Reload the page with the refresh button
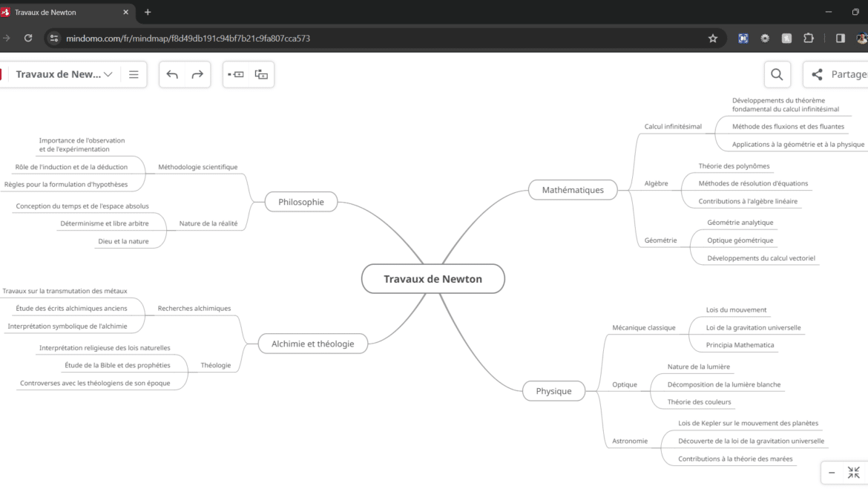 pyautogui.click(x=28, y=39)
